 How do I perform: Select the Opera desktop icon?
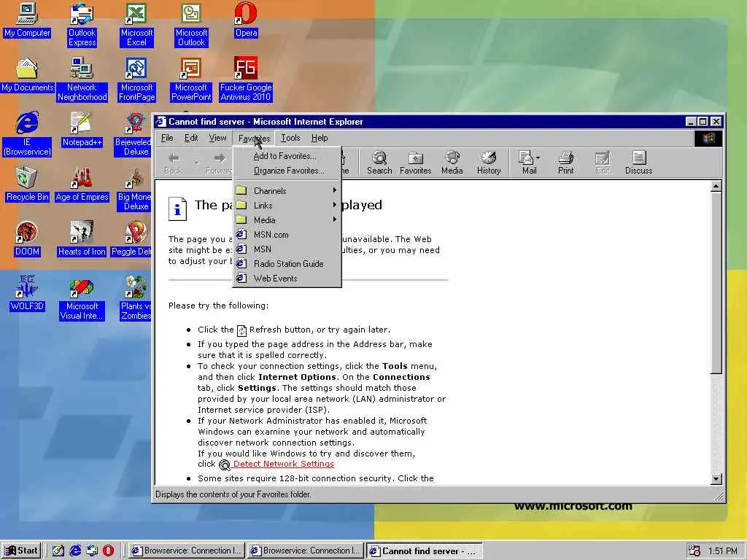tap(246, 20)
